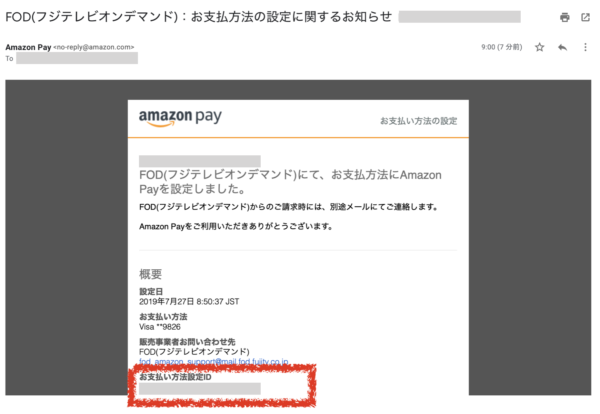Viewport: 600px width, 414px height.
Task: Reply to the Amazon Pay email
Action: [562, 47]
